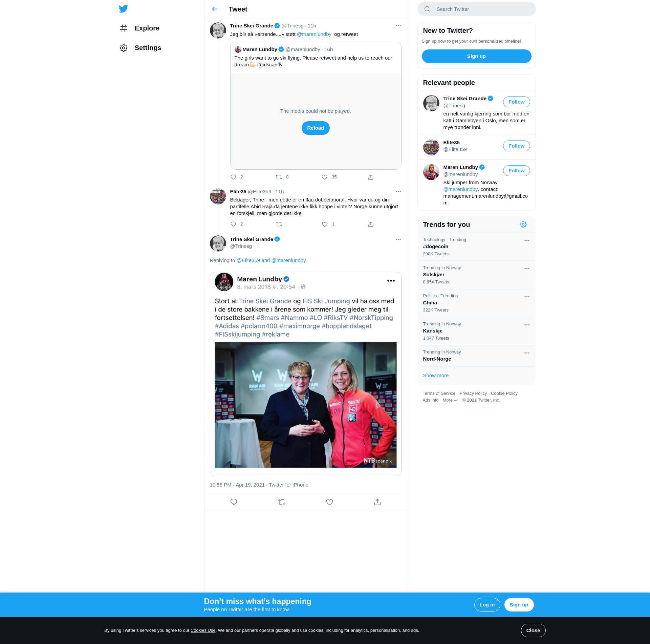
Task: Click the Twitter bird logo
Action: [x=123, y=9]
